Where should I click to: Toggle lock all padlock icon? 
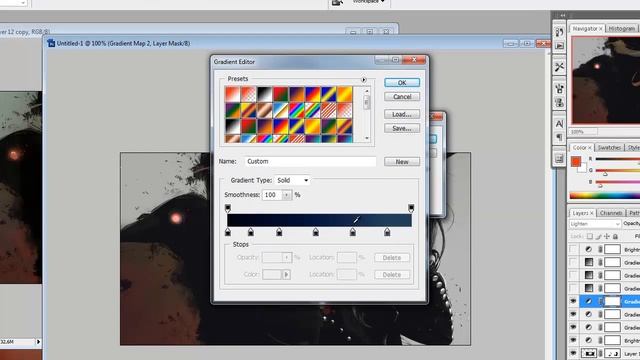[x=616, y=236]
